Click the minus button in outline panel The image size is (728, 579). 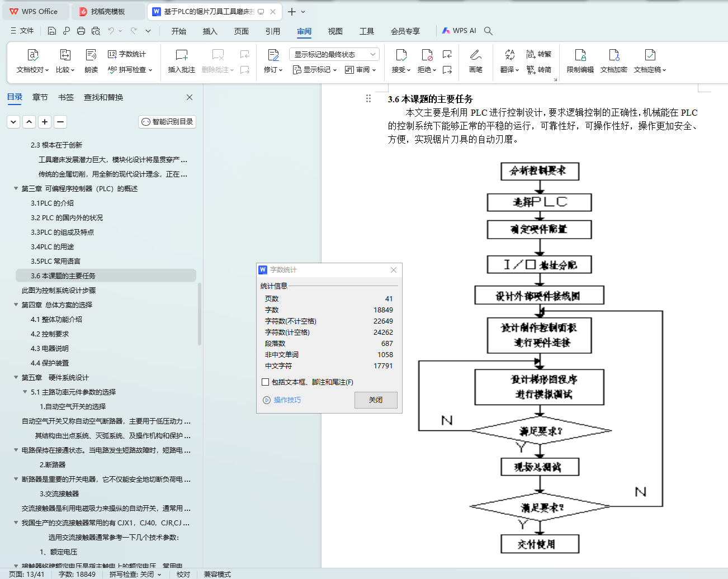coord(61,121)
